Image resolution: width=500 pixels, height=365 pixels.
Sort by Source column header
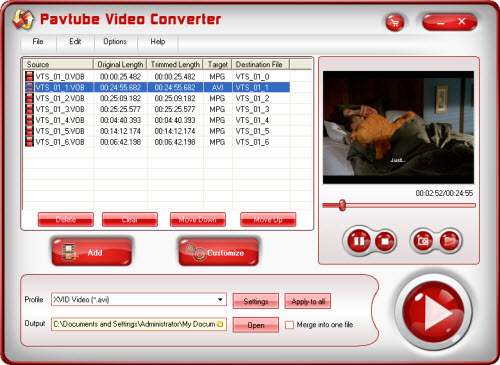[58, 64]
